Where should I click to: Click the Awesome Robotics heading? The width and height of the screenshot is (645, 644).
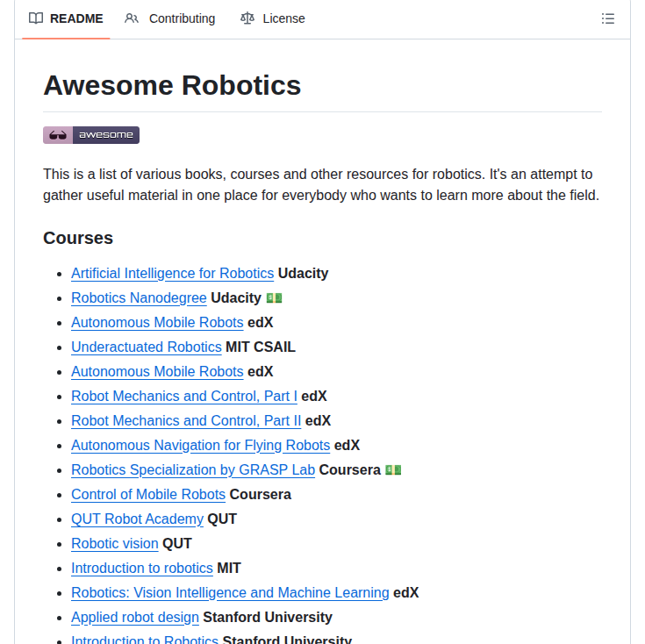(x=172, y=85)
